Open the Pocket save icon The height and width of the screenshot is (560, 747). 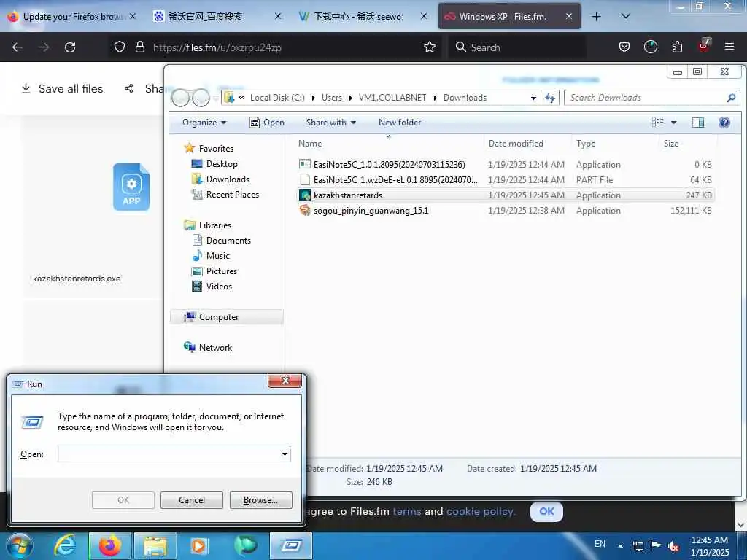point(624,47)
